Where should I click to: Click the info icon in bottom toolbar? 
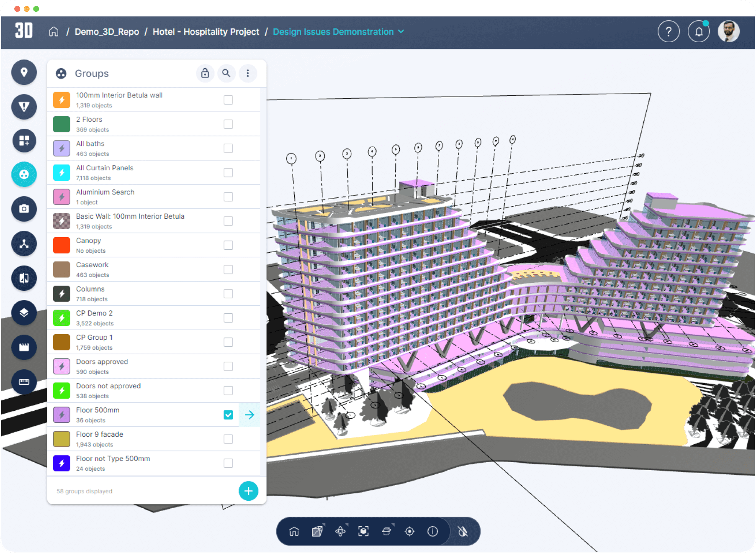pyautogui.click(x=432, y=531)
